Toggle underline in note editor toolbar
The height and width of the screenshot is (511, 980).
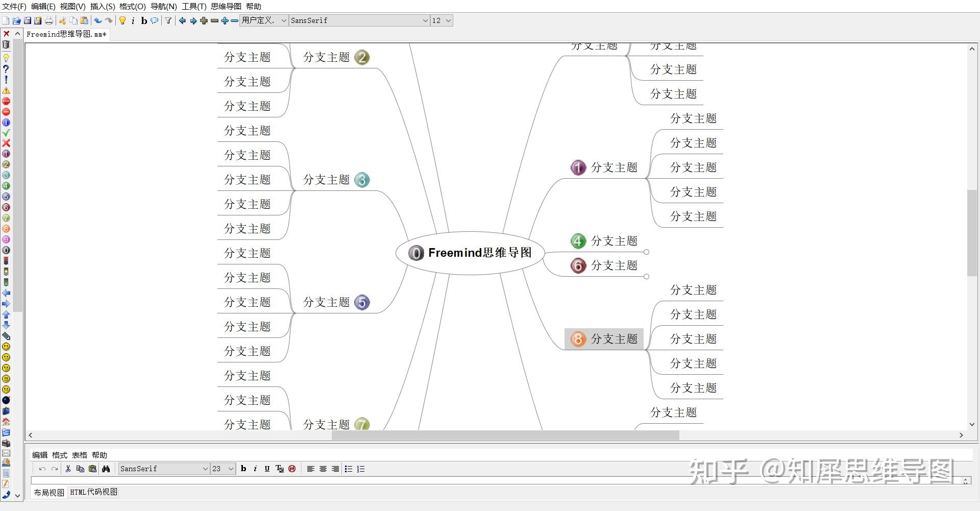pyautogui.click(x=267, y=469)
